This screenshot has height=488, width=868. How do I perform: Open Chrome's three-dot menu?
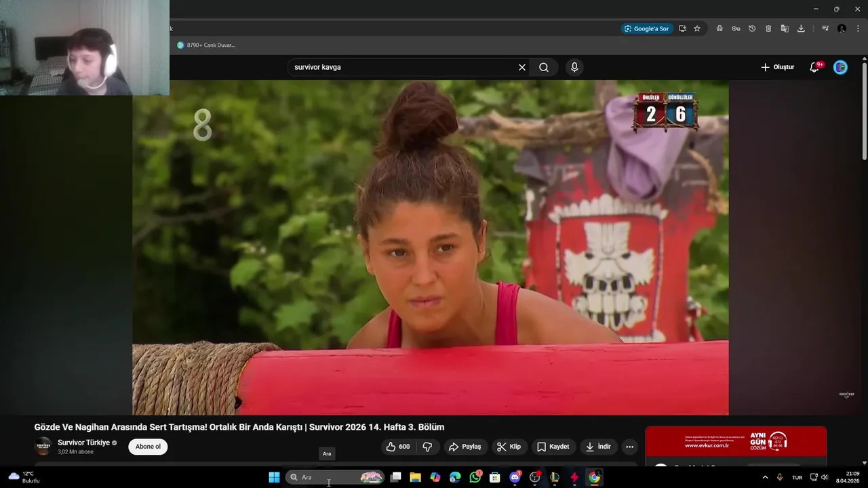point(858,28)
